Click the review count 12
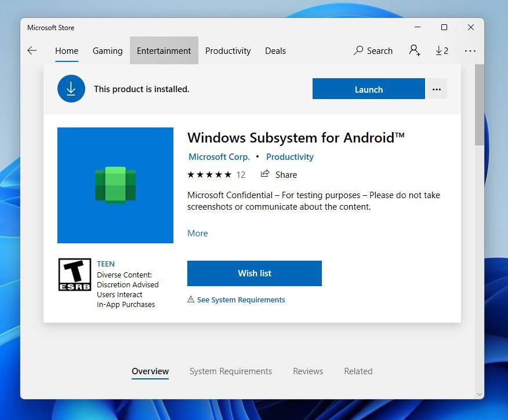 pos(241,175)
